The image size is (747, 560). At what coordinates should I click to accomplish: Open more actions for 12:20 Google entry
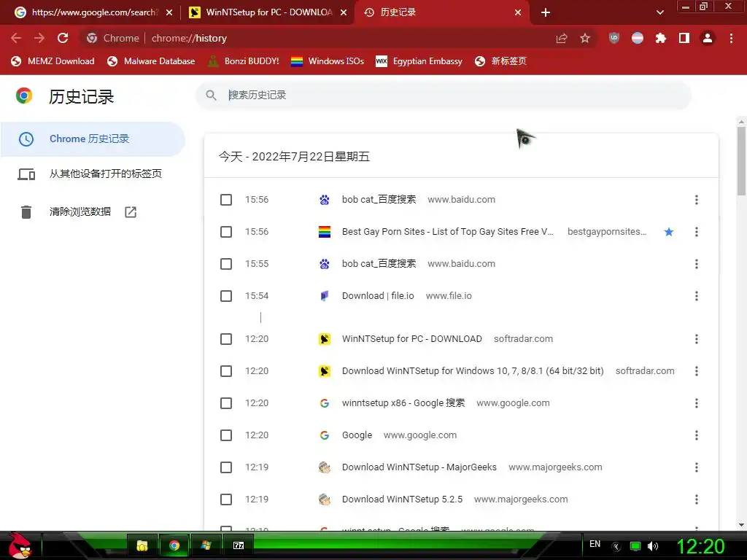point(697,435)
